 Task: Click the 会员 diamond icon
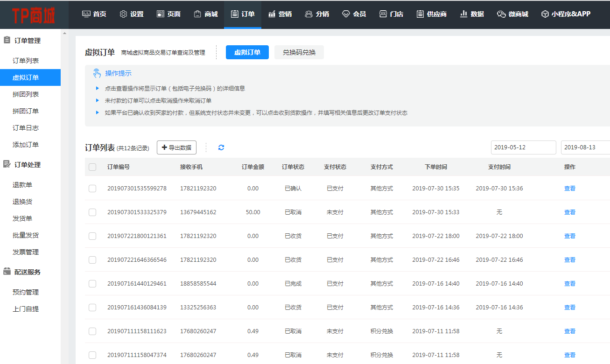tap(346, 14)
